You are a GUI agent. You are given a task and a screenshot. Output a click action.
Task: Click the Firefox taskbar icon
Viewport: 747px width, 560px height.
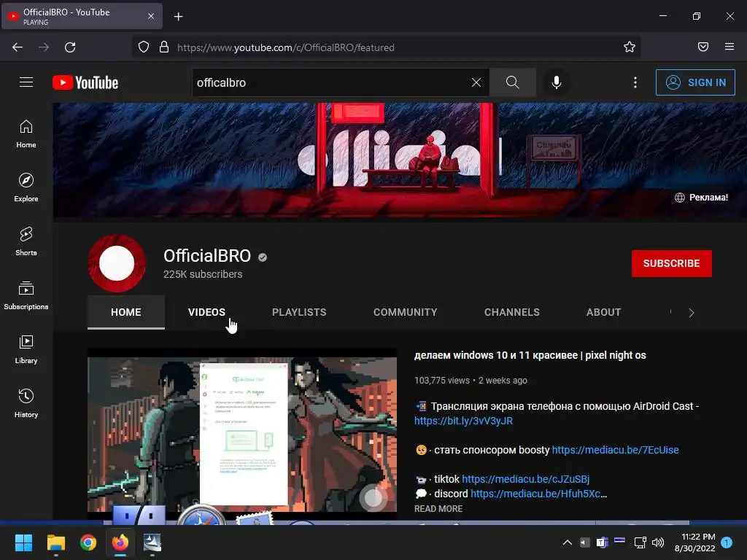[120, 542]
